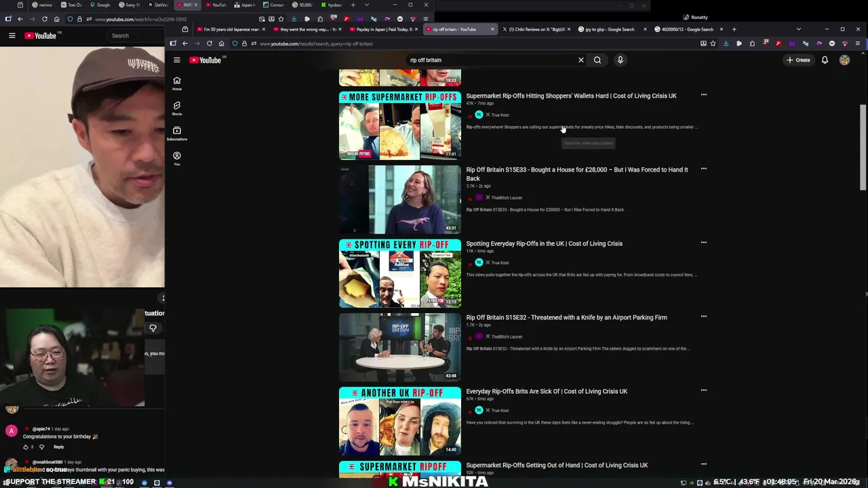Viewport: 868px width, 488px height.
Task: Open 'Bought a House for £28,000' video title
Action: tap(576, 174)
